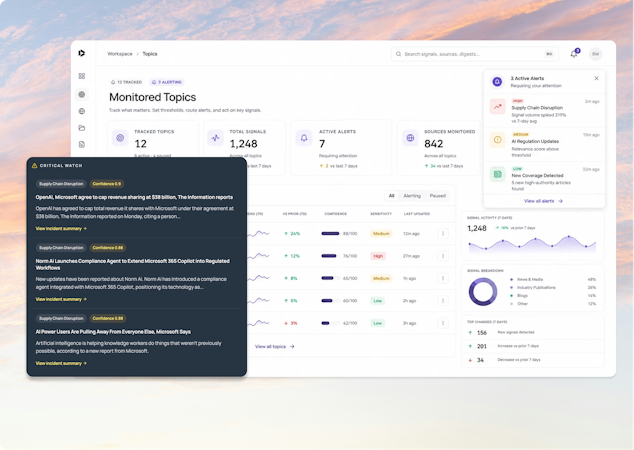Click the View all topics link
The width and height of the screenshot is (634, 450).
pos(275,346)
